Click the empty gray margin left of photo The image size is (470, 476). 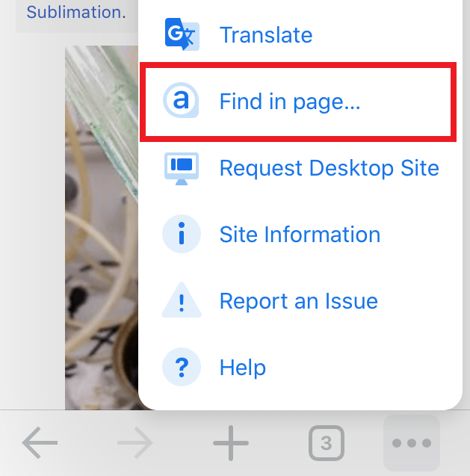point(32,224)
